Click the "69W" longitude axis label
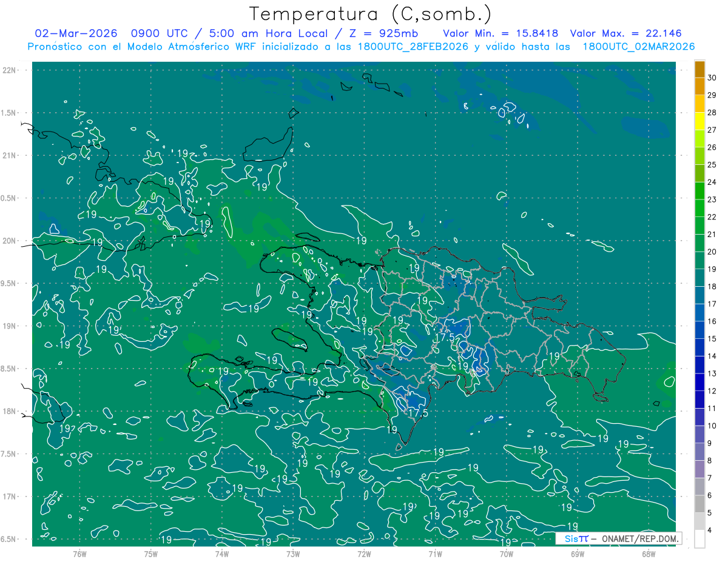Image resolution: width=728 pixels, height=562 pixels. point(578,554)
